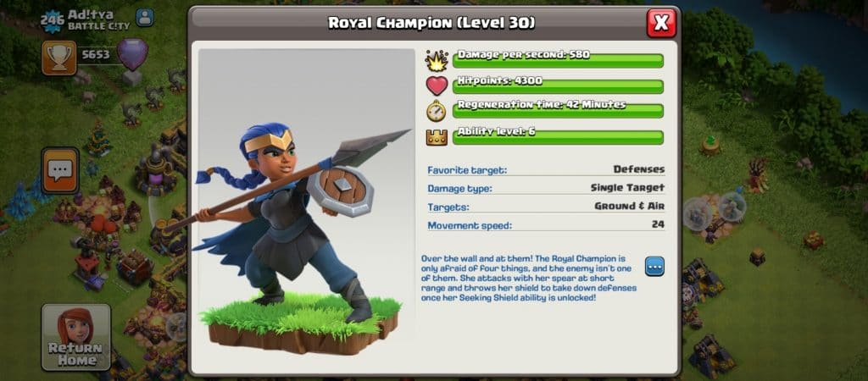Tap the experience level 246 badge
The width and height of the screenshot is (868, 381).
coord(52,20)
